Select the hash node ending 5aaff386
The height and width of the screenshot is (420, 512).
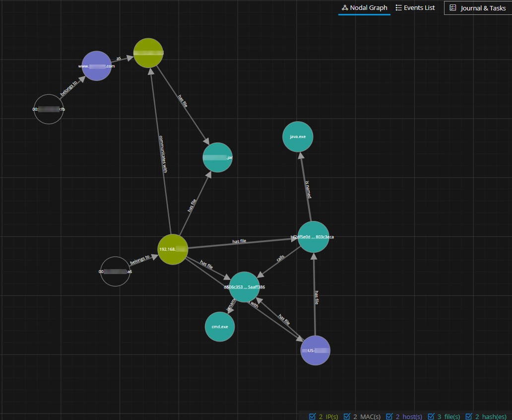(x=245, y=287)
